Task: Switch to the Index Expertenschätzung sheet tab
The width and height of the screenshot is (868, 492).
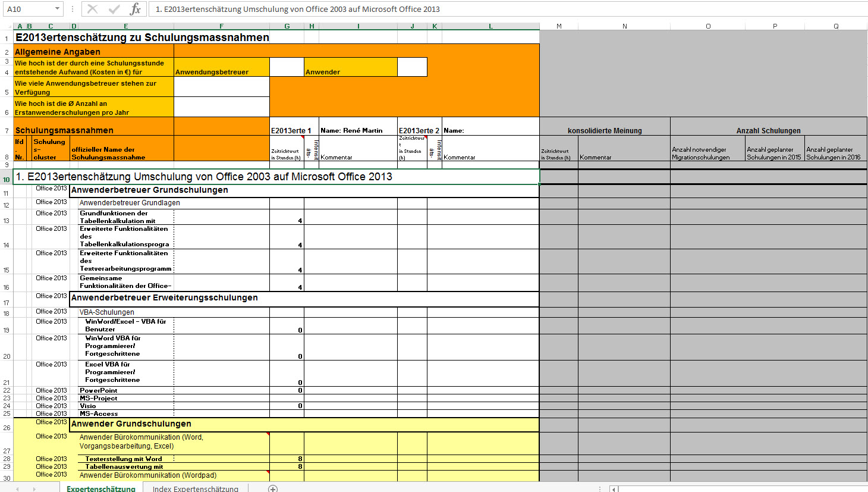Action: tap(195, 488)
